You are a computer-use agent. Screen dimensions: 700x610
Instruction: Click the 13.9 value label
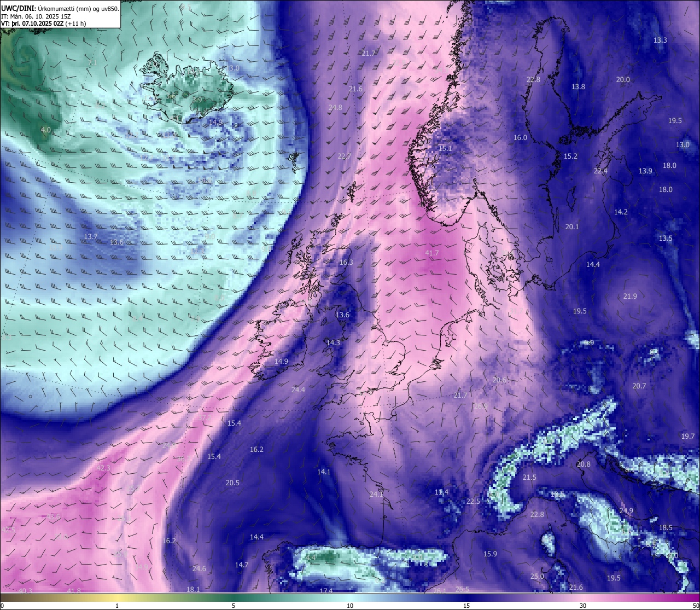point(645,171)
